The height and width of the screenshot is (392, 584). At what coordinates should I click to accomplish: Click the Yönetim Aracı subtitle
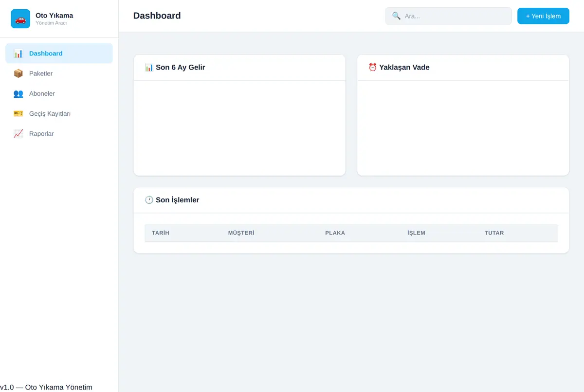51,23
